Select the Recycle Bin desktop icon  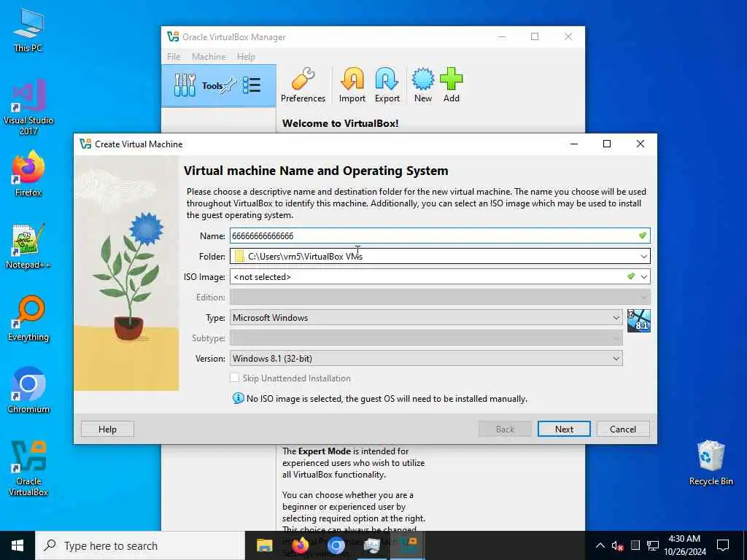(x=711, y=463)
